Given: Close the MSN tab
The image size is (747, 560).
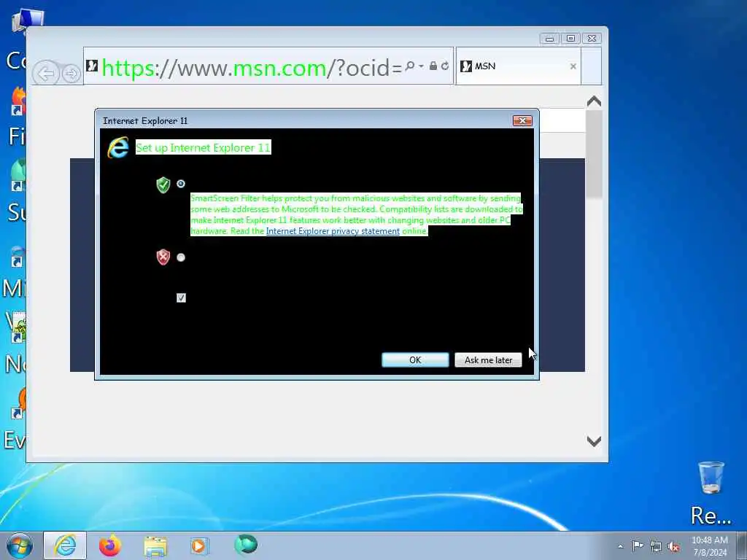Looking at the screenshot, I should click(573, 66).
